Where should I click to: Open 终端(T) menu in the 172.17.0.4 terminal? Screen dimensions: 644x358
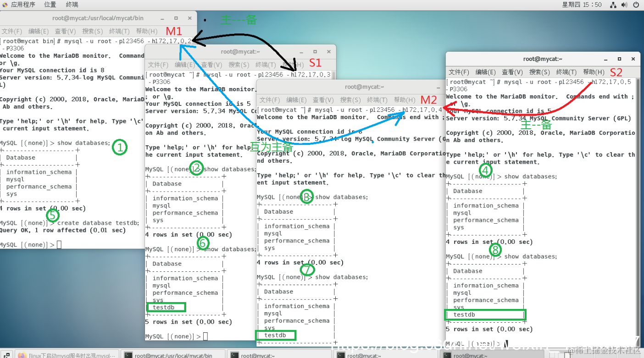click(x=378, y=99)
